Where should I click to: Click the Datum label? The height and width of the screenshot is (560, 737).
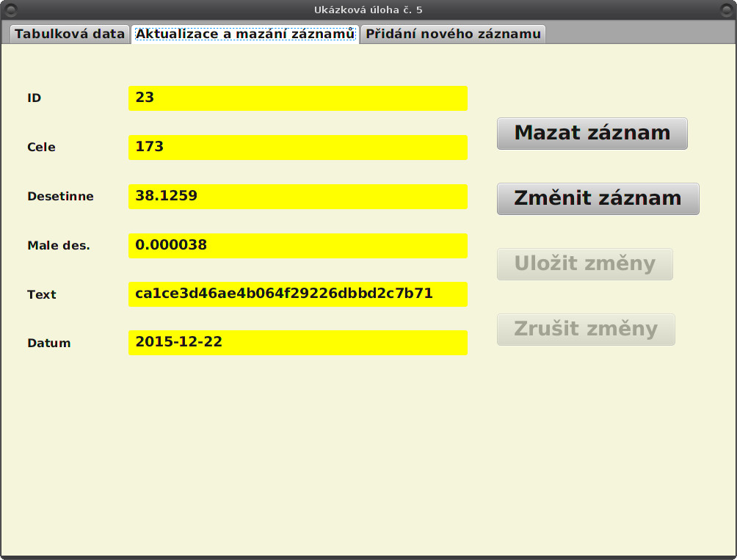48,343
